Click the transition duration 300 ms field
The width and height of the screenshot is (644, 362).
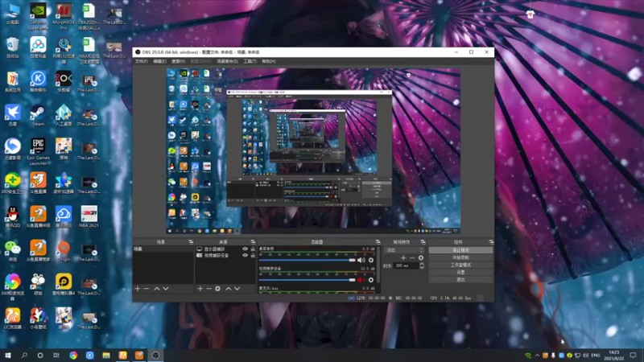(x=407, y=266)
